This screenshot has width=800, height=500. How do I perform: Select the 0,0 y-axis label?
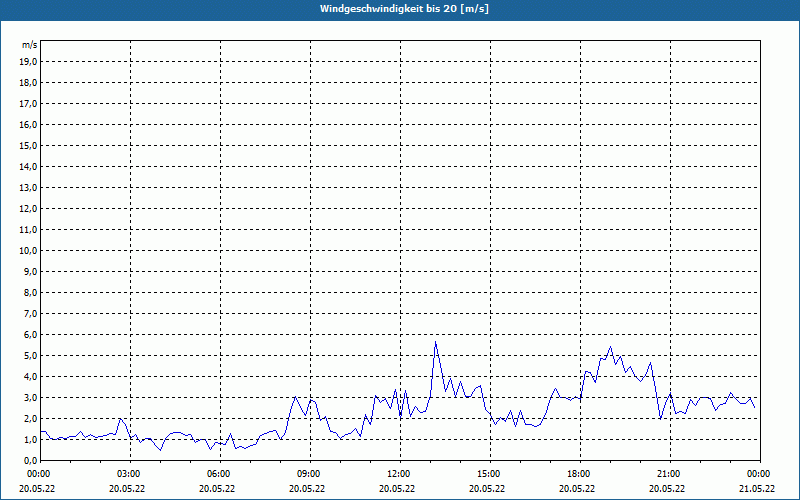31,461
